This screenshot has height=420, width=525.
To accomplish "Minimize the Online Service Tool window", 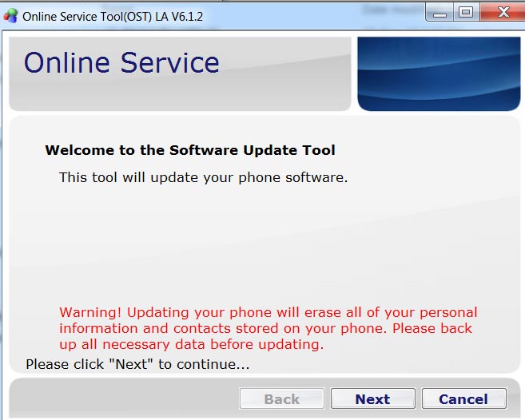I will (x=439, y=13).
